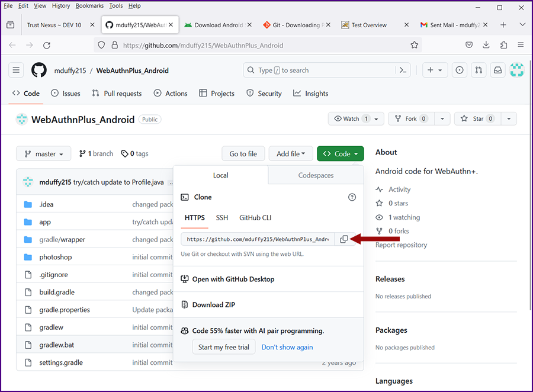
Task: Copy the HTTPS clone URL to clipboard
Action: tap(344, 239)
